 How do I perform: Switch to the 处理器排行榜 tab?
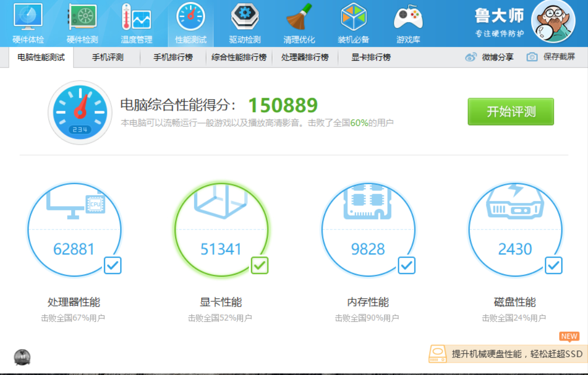point(305,57)
